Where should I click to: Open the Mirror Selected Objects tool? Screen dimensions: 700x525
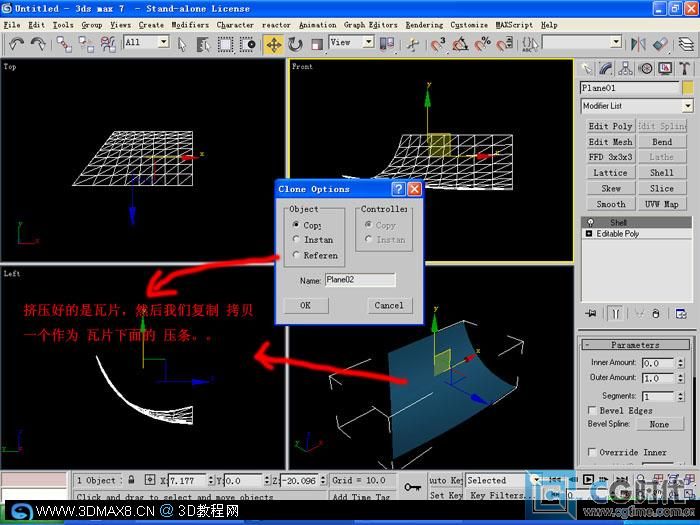click(638, 44)
